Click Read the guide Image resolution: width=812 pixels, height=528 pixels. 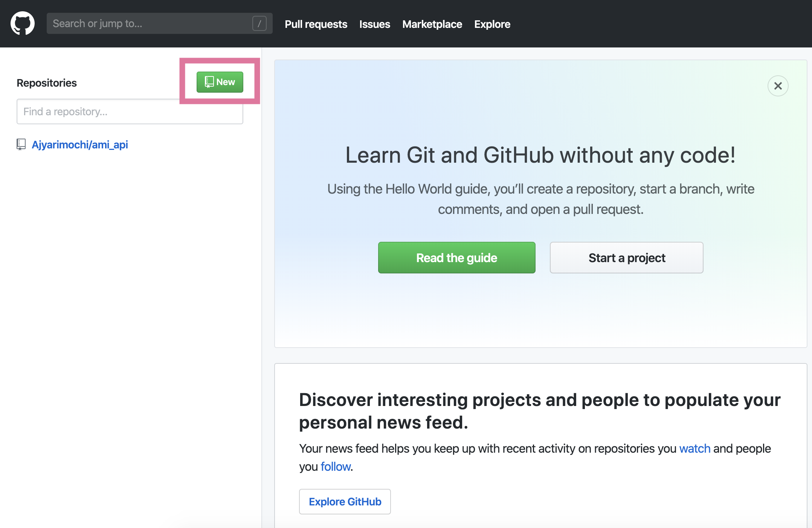click(x=456, y=258)
